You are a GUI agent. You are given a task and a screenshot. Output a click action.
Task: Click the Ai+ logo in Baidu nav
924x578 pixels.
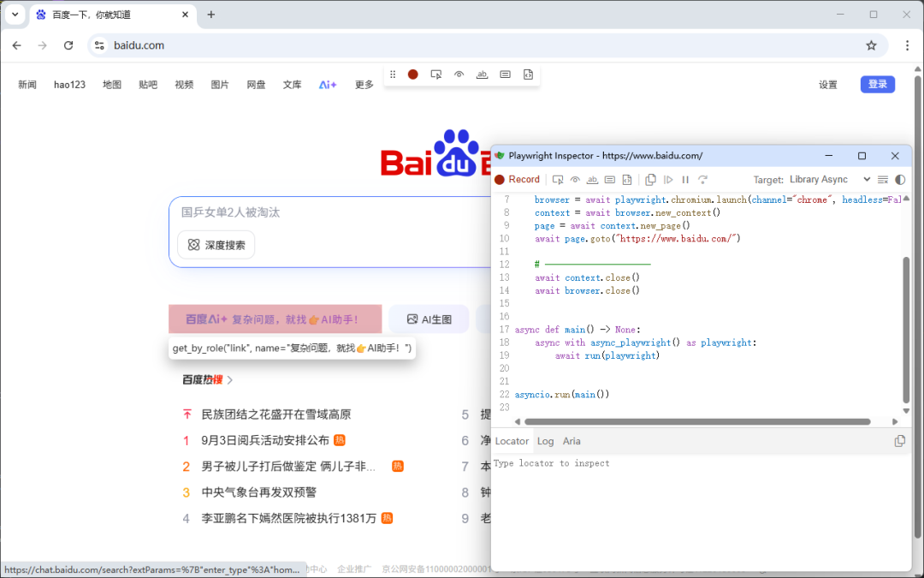tap(328, 85)
